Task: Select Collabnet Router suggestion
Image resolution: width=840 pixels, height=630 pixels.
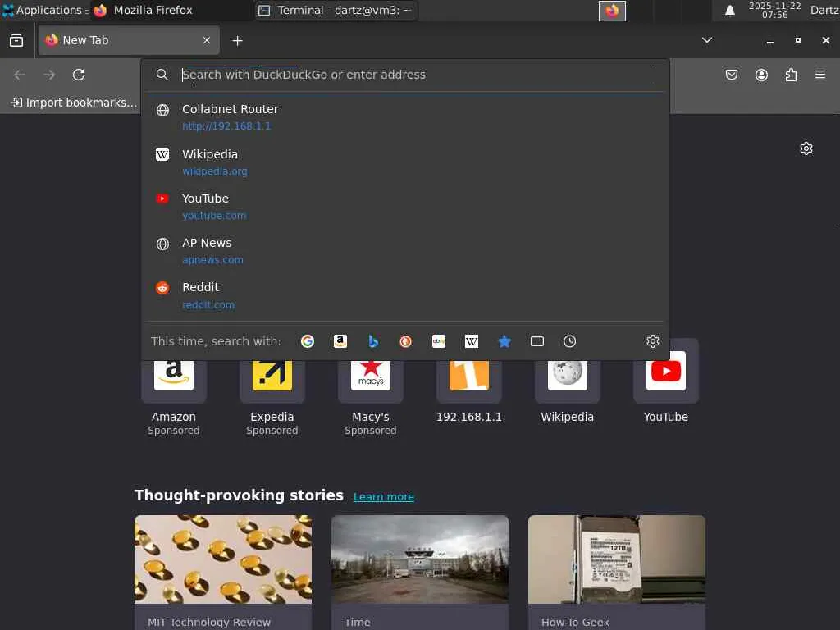Action: [405, 116]
